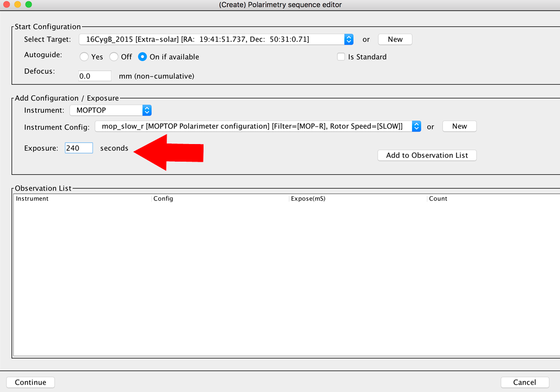Screen dimensions: 560x392
Task: Click the Instrument column header
Action: point(83,198)
